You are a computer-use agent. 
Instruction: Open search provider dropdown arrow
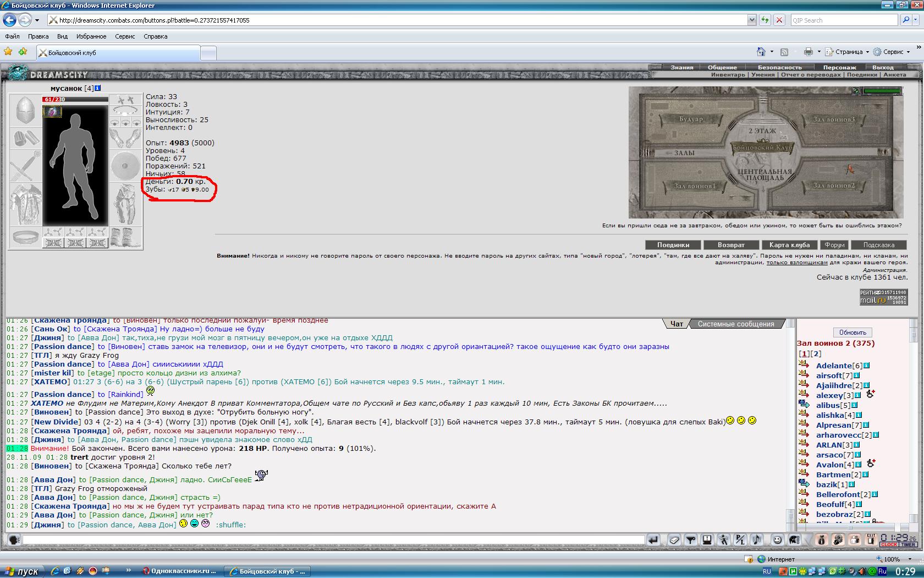[917, 20]
